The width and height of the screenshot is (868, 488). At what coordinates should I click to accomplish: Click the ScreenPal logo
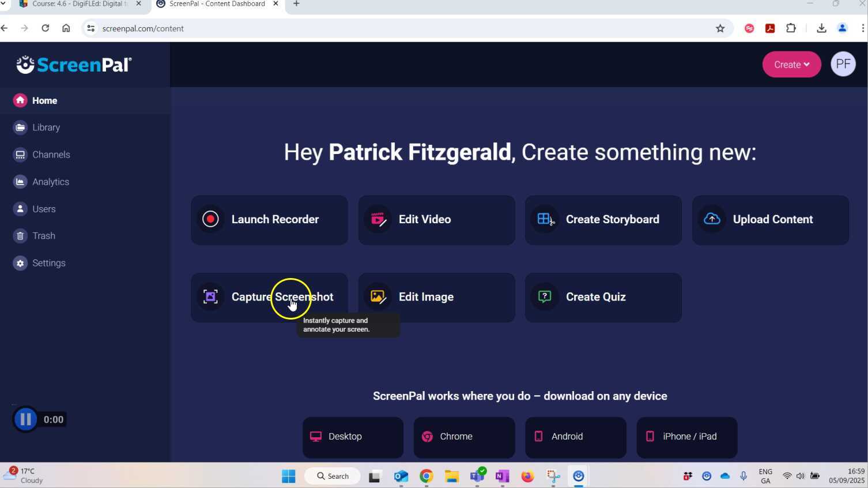click(74, 65)
